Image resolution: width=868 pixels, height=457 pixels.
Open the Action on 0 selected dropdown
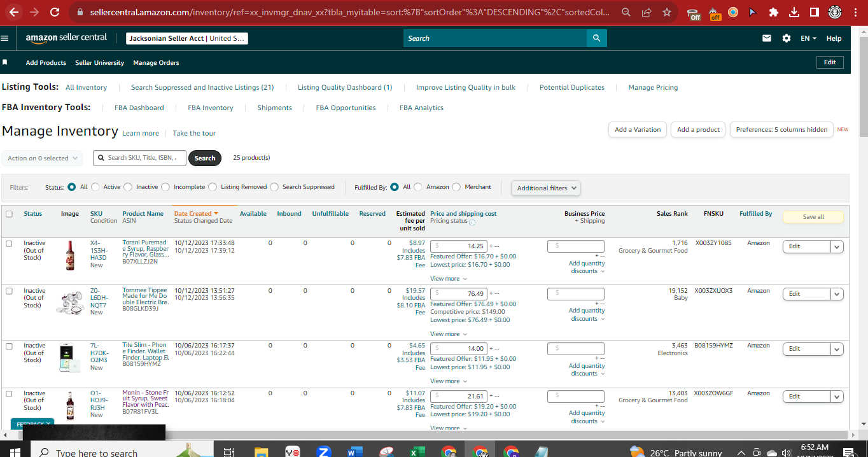(x=42, y=158)
